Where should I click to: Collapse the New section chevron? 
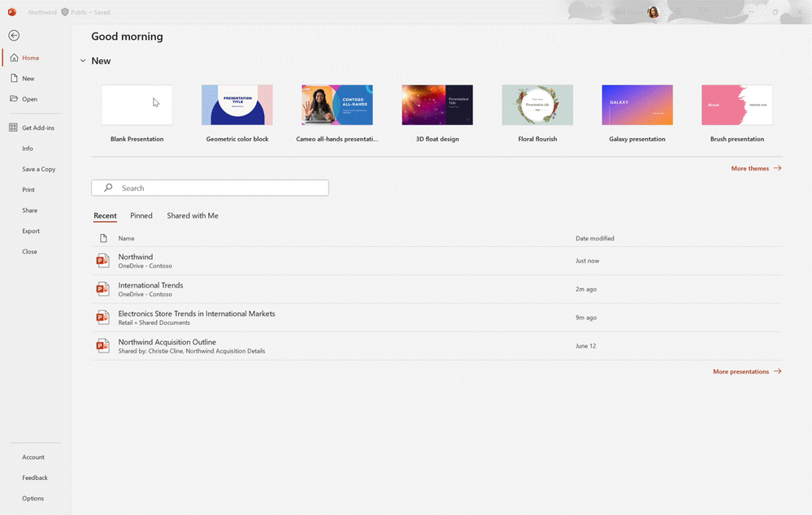tap(83, 61)
